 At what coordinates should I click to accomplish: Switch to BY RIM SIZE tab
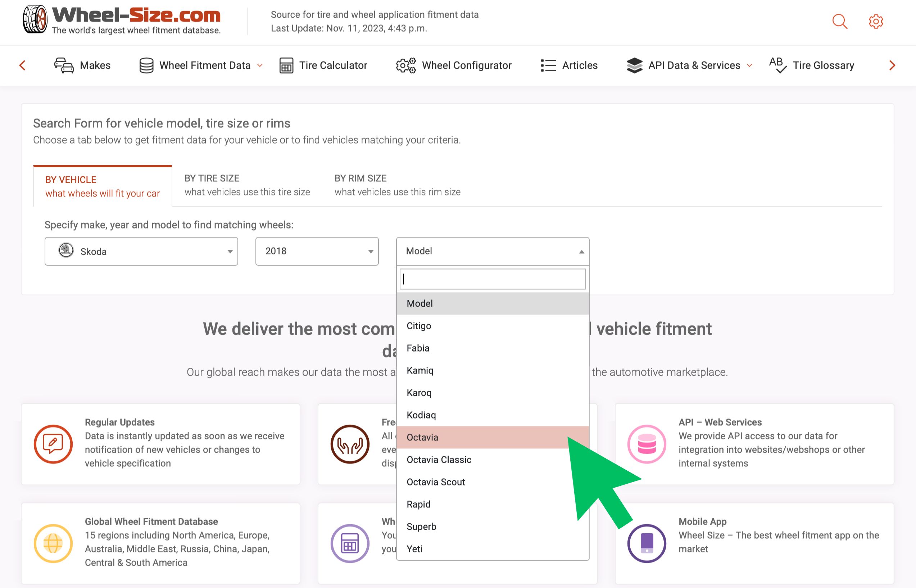[397, 185]
